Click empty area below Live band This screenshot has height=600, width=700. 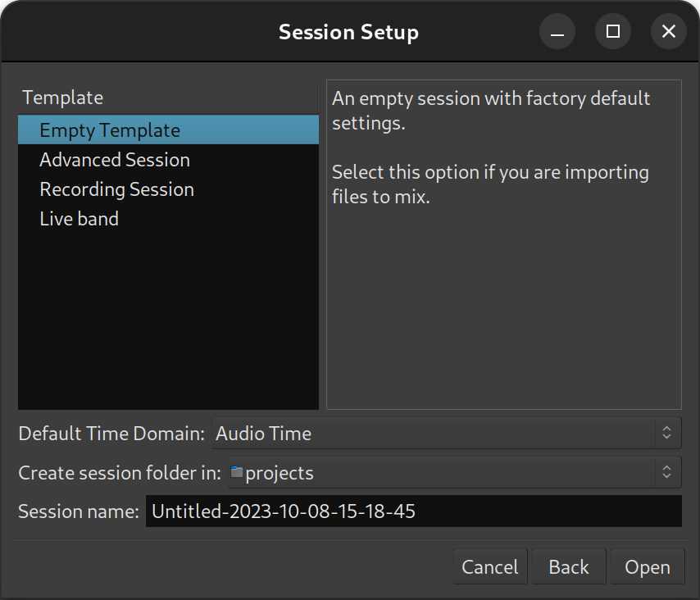pyautogui.click(x=168, y=321)
